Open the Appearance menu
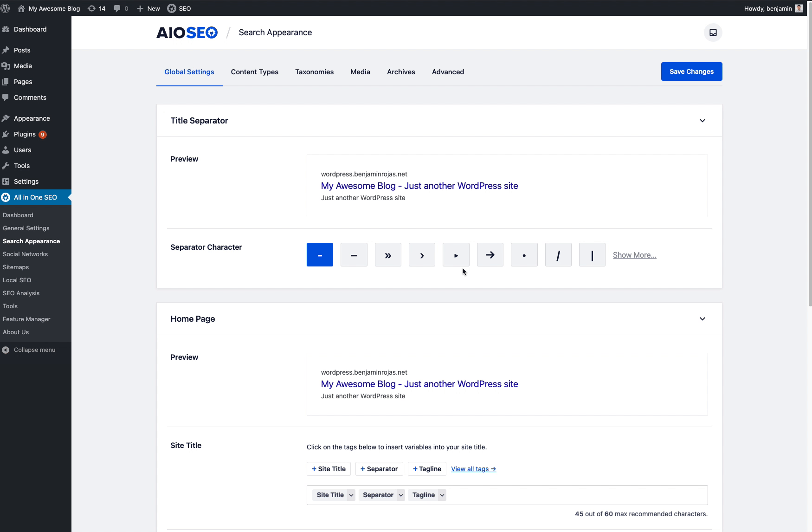 (x=32, y=118)
